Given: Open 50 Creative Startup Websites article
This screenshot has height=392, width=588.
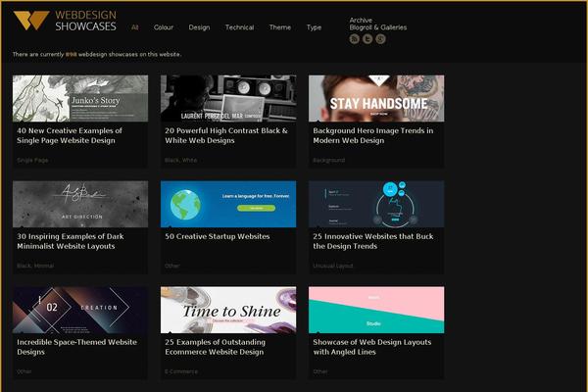Looking at the screenshot, I should [218, 236].
